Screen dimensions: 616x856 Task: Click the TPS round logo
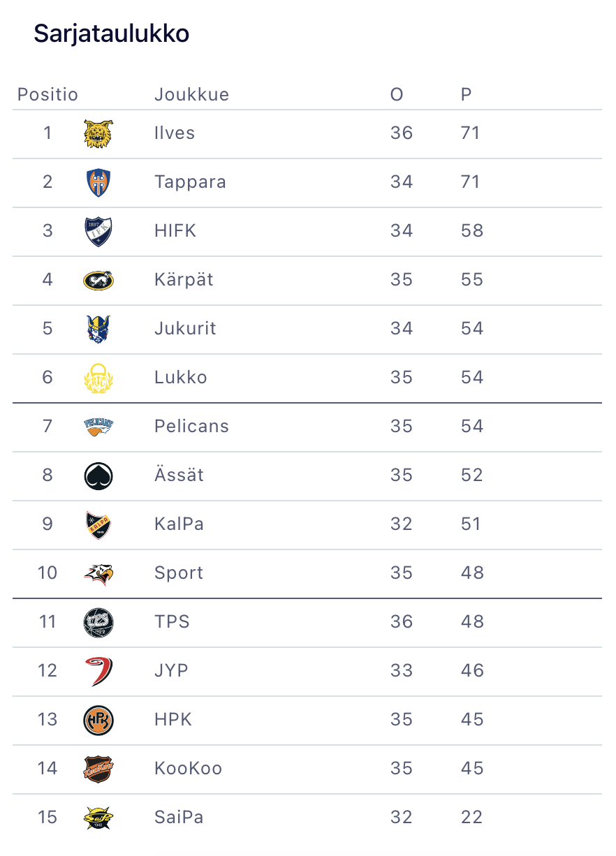pyautogui.click(x=98, y=622)
